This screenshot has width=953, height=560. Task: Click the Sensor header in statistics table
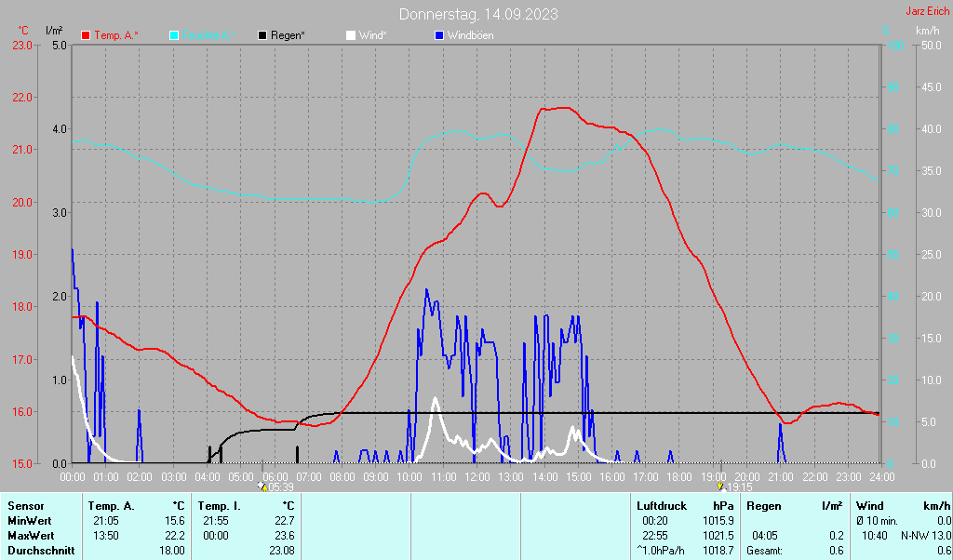coord(26,506)
